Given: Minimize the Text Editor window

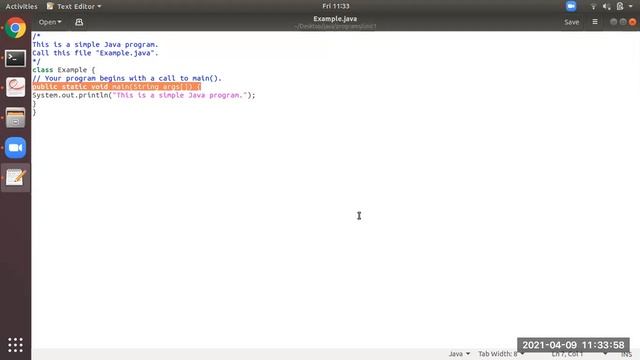Looking at the screenshot, I should click(x=613, y=22).
